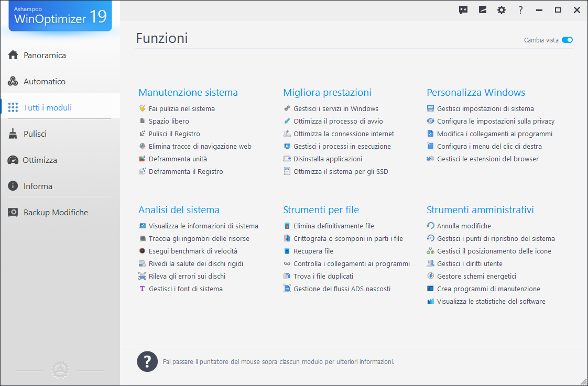Click the Visualizza le statistiche del software icon
This screenshot has height=386, width=588.
tap(430, 301)
